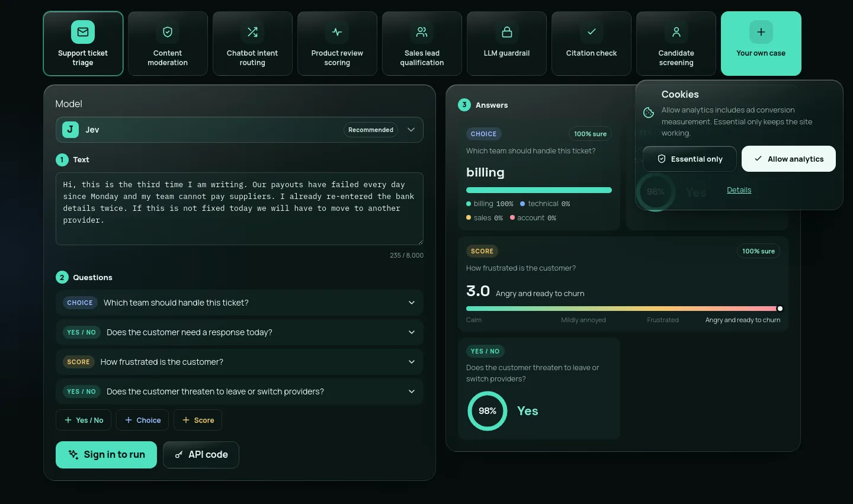Click the frustration score slider handle
853x504 pixels.
780,309
